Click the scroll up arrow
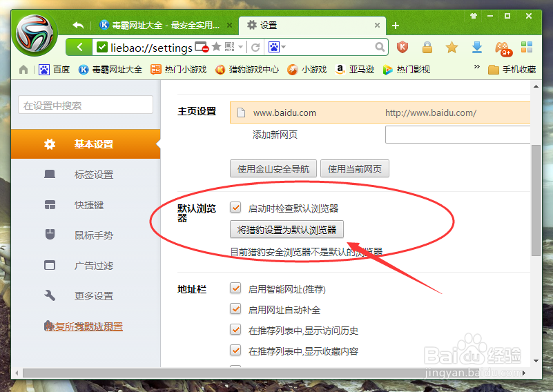Viewport: 553px width, 392px height. point(536,86)
